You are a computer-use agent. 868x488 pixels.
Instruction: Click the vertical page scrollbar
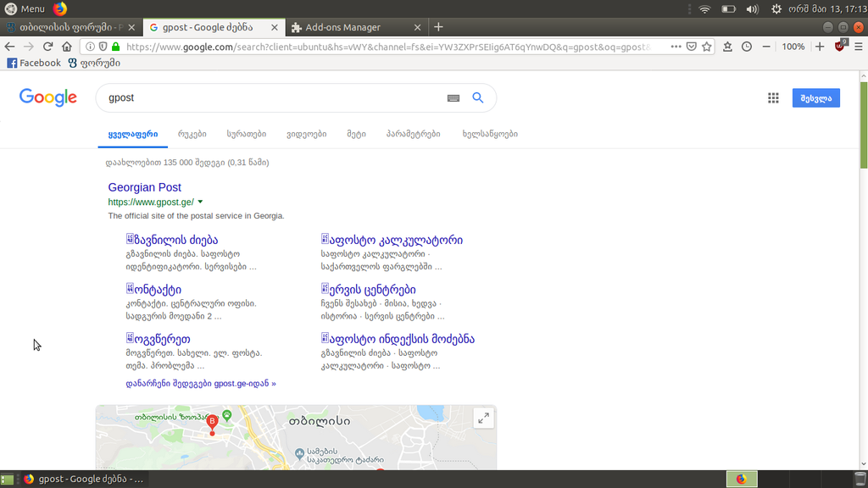coord(864,125)
